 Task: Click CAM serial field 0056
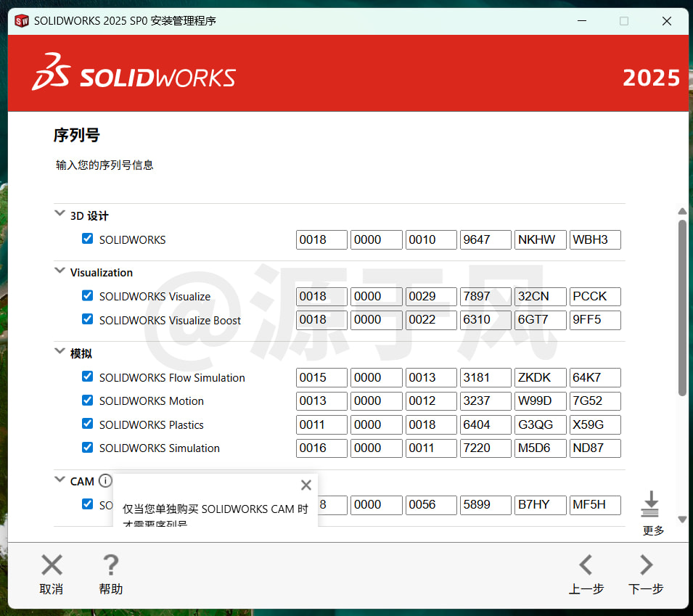pyautogui.click(x=431, y=505)
